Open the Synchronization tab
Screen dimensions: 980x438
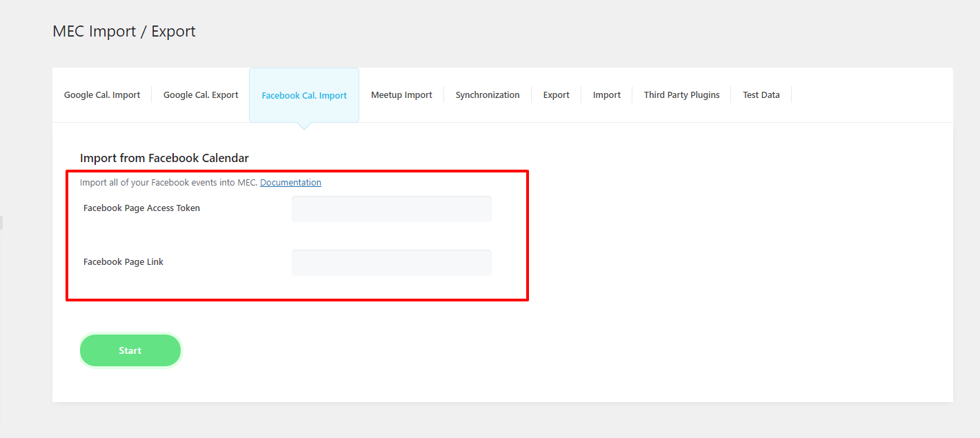(x=488, y=95)
